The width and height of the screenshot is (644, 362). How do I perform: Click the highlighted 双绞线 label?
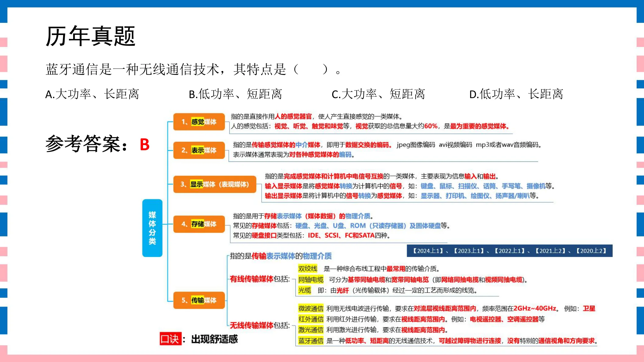[308, 268]
